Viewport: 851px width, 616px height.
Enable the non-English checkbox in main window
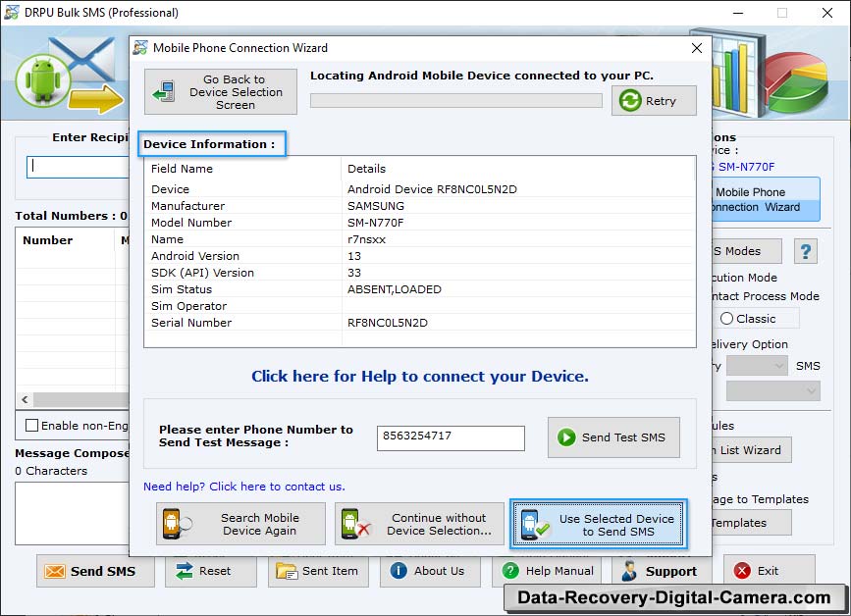click(32, 425)
